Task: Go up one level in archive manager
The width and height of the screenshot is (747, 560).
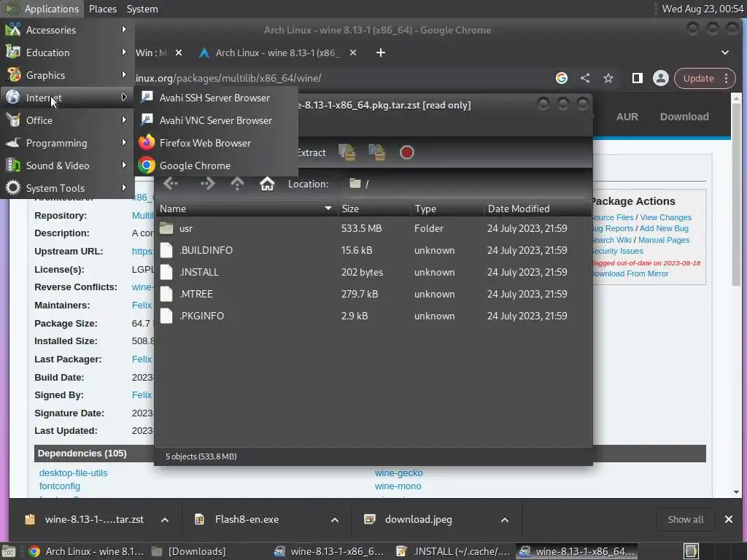Action: point(237,184)
